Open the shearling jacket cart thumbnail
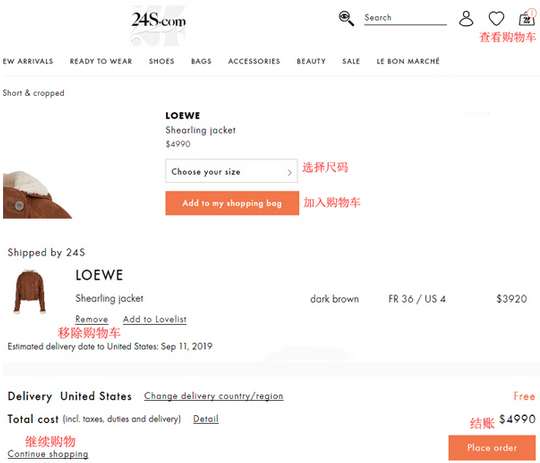This screenshot has width=540, height=463. click(x=30, y=291)
